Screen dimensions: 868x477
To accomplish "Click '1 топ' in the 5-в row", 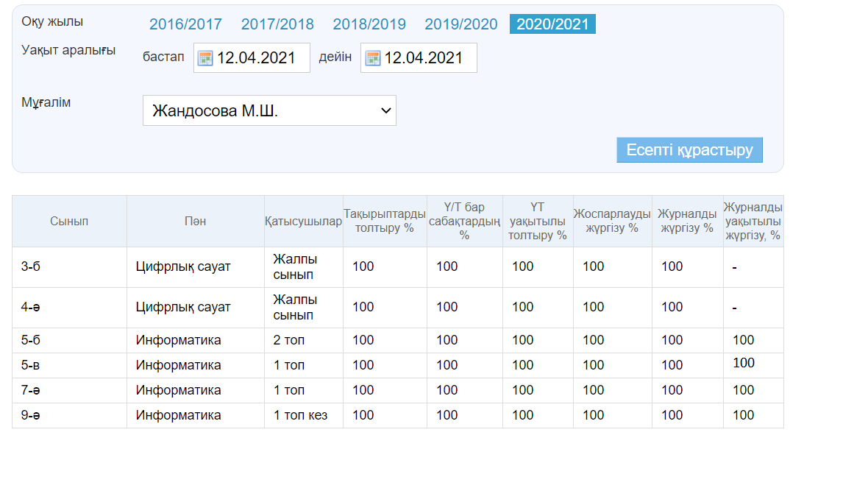I will pyautogui.click(x=289, y=366).
